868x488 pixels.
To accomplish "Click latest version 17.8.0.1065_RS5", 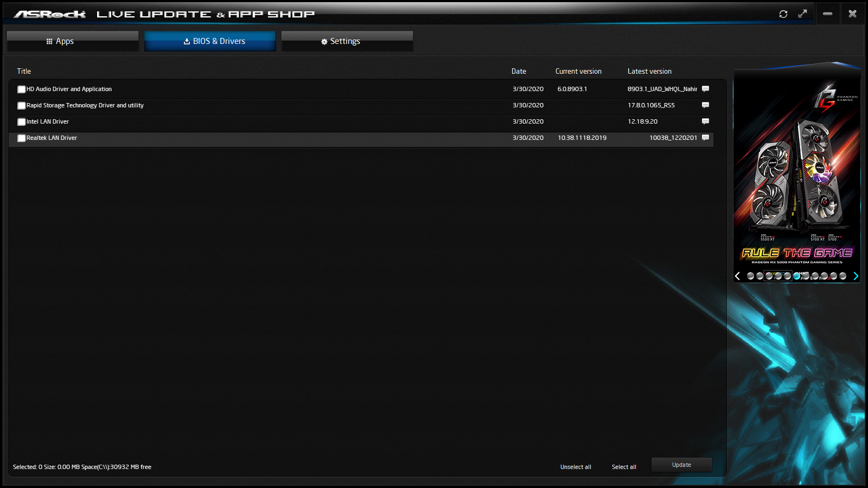I will point(651,105).
